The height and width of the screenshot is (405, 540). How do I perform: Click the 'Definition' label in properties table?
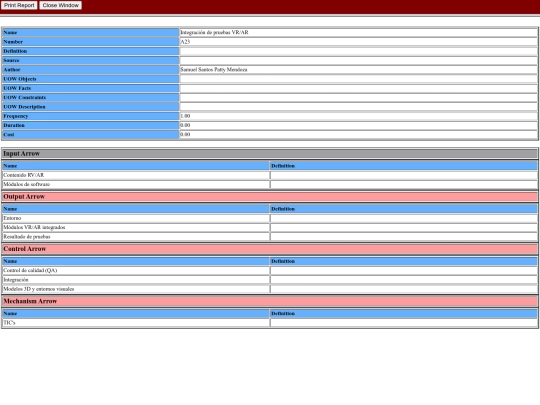[x=90, y=51]
